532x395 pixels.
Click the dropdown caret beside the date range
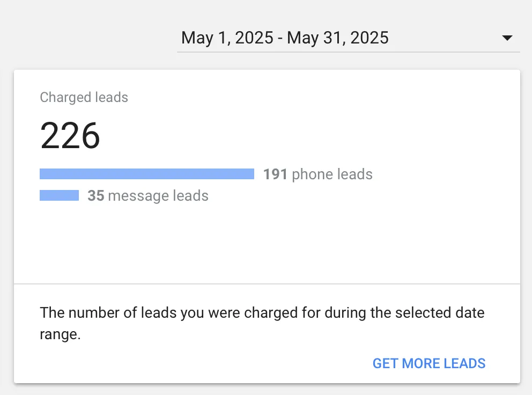(x=506, y=38)
